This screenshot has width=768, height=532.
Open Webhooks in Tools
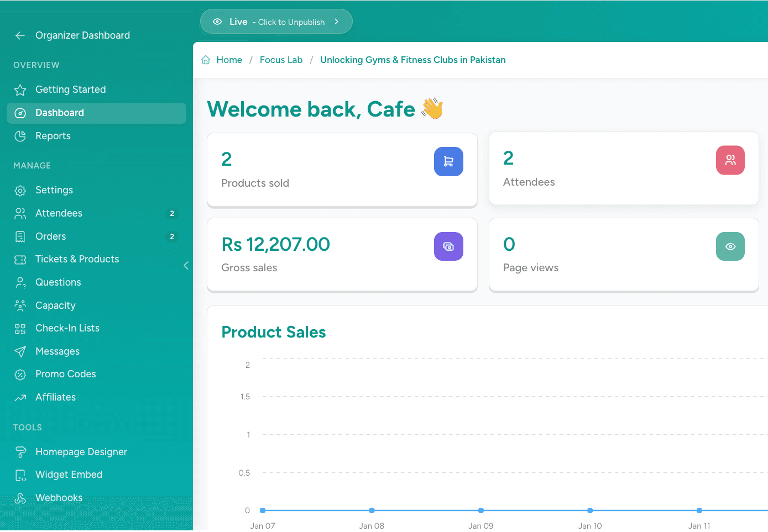point(96,498)
